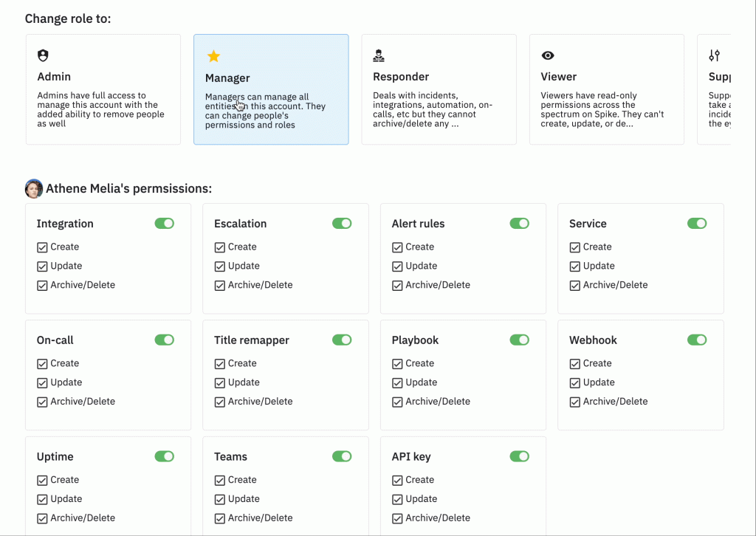Click the Admin shield icon
Image resolution: width=756 pixels, height=536 pixels.
pos(44,55)
